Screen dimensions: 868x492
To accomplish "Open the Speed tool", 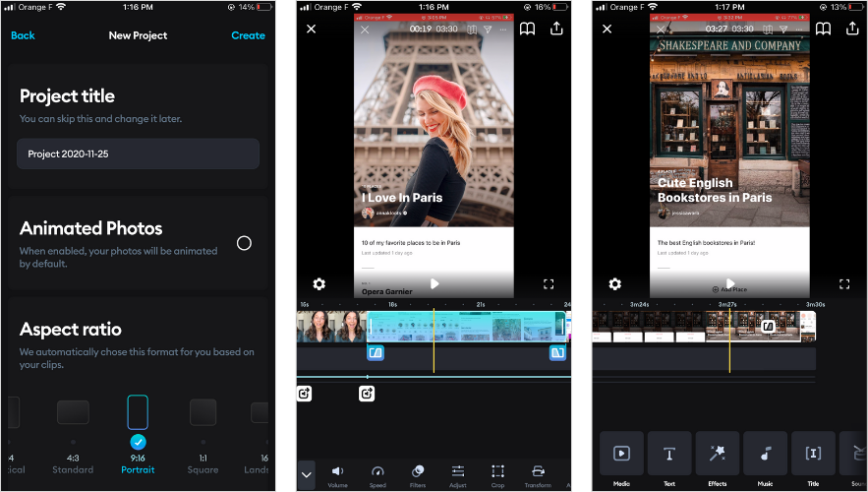I will tap(377, 476).
